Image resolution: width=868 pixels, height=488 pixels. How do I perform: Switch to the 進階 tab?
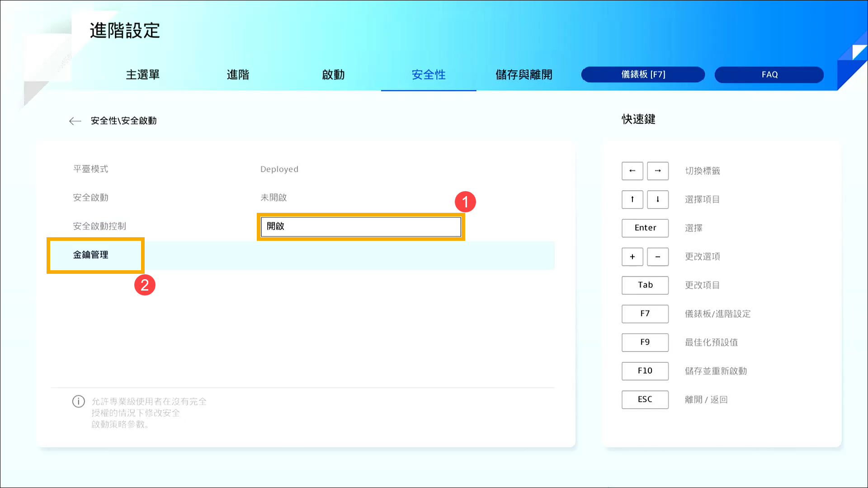point(238,75)
